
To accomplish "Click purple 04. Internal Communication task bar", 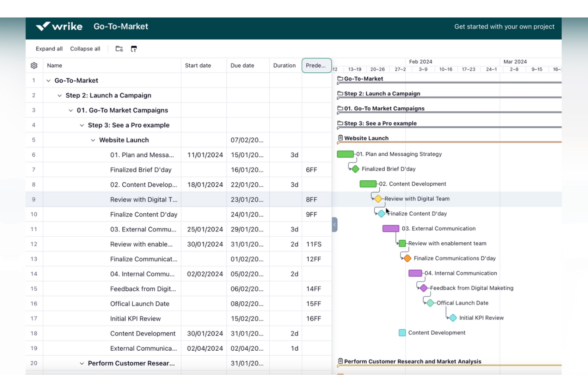I will point(415,273).
